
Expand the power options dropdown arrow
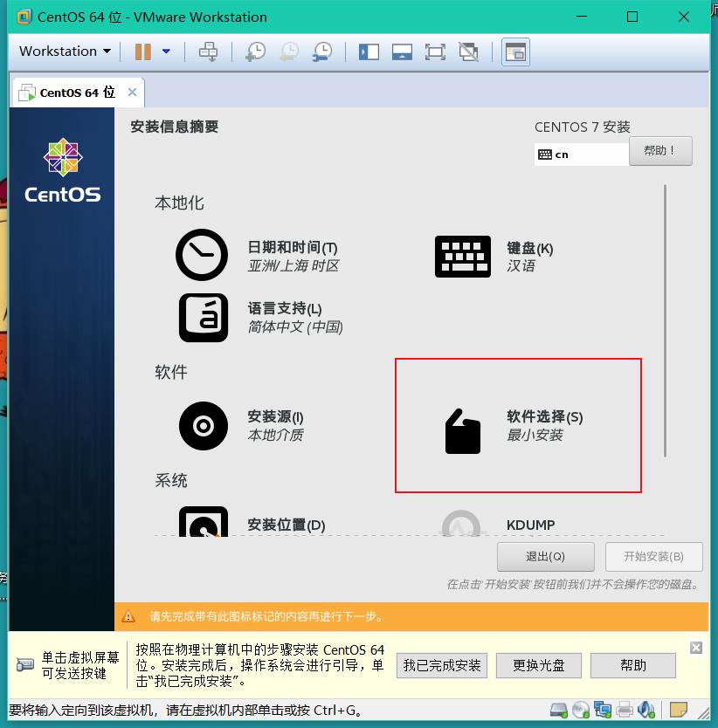166,52
